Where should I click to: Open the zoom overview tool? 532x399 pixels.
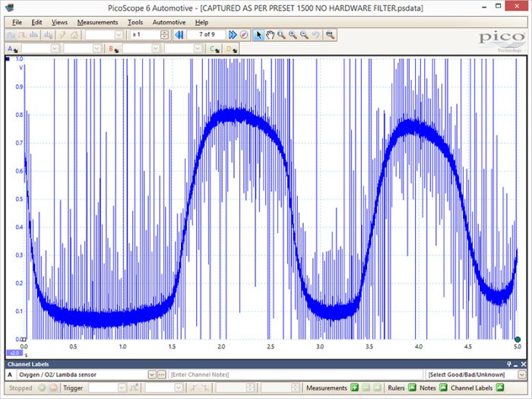(x=330, y=35)
